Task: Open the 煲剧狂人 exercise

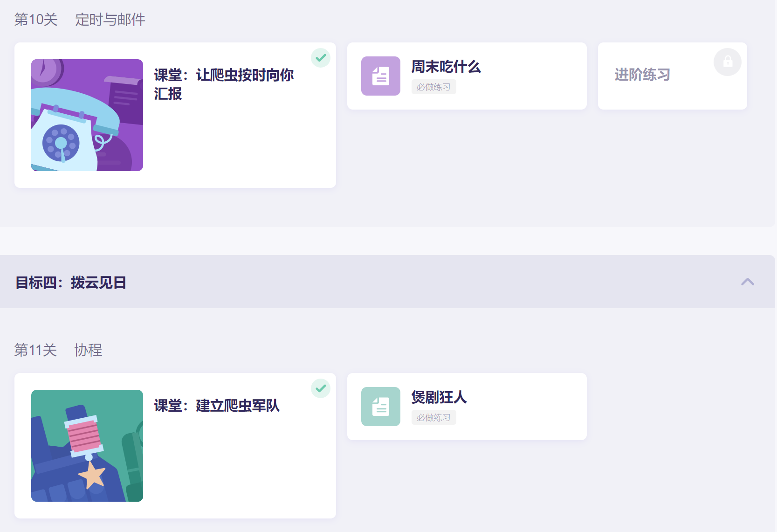Action: tap(467, 407)
